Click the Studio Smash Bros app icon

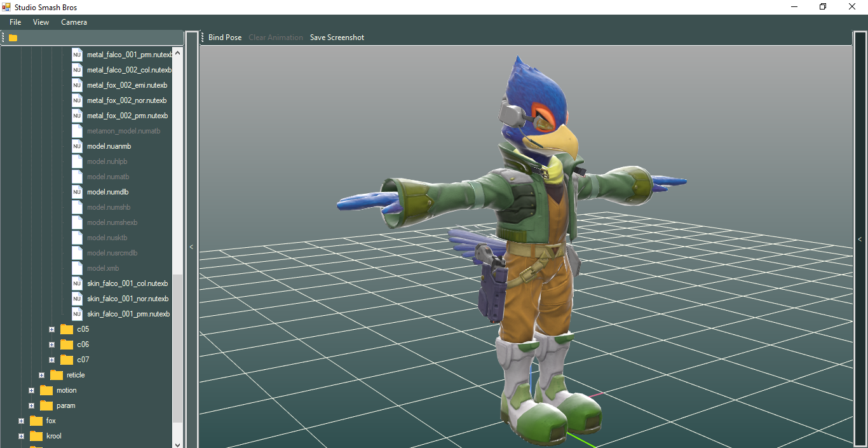click(6, 7)
